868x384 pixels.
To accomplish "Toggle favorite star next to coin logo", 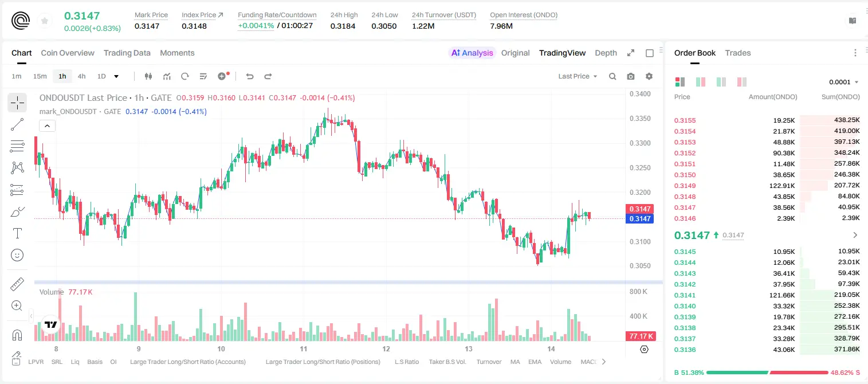I will point(45,21).
